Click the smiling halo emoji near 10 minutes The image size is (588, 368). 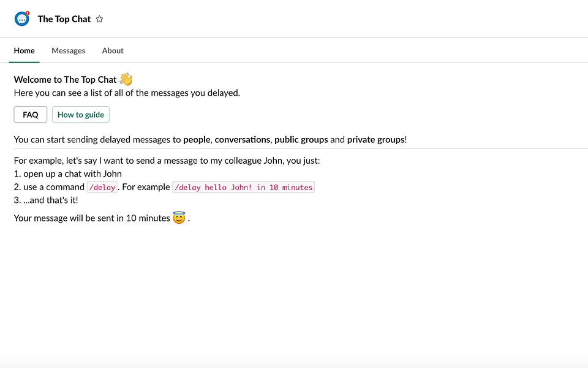(178, 218)
